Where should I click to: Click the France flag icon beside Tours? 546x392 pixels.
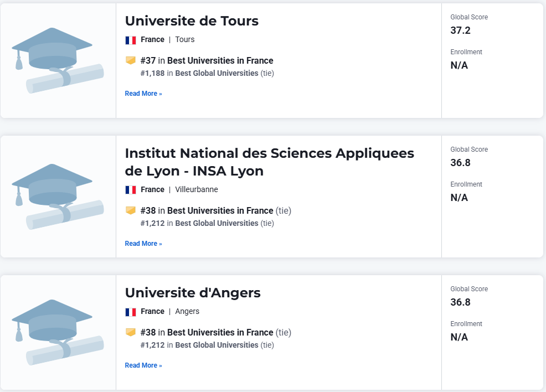[131, 40]
